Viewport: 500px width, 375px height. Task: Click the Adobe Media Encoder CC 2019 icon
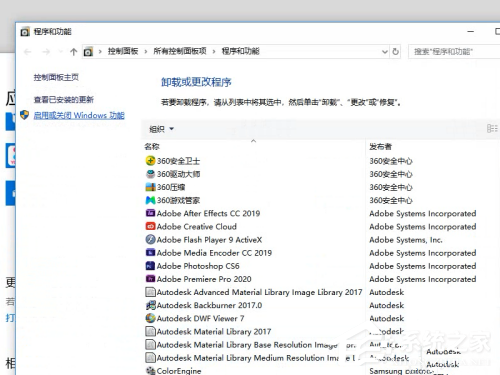pos(150,253)
